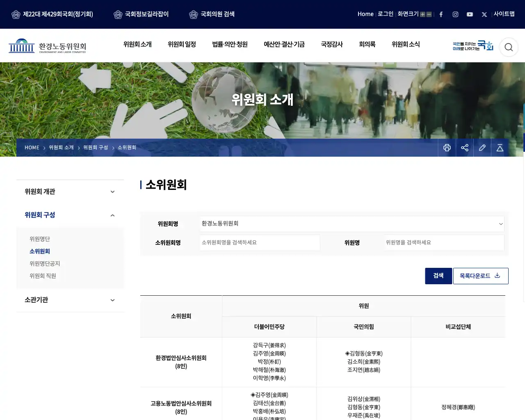Open the 사이트맵 link
The height and width of the screenshot is (420, 525).
(504, 14)
